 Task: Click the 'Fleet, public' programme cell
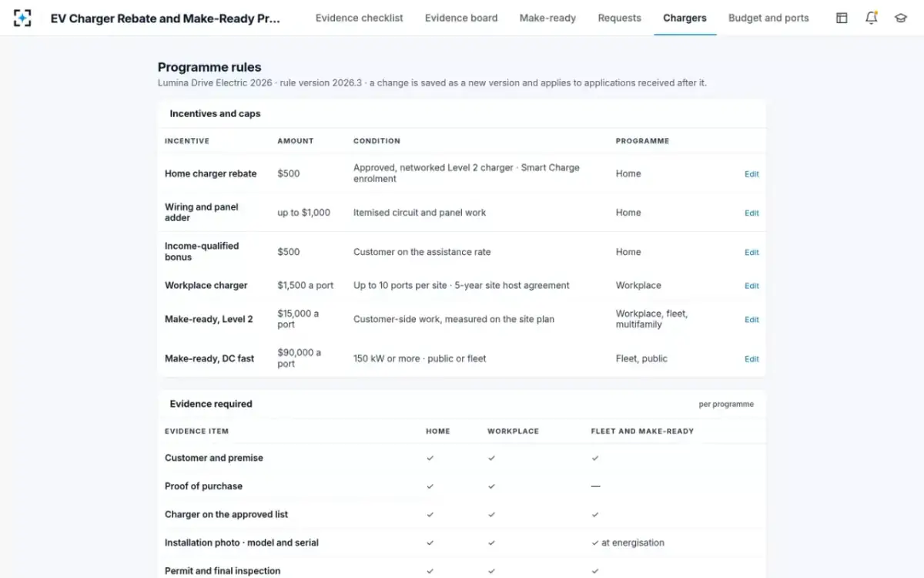641,358
